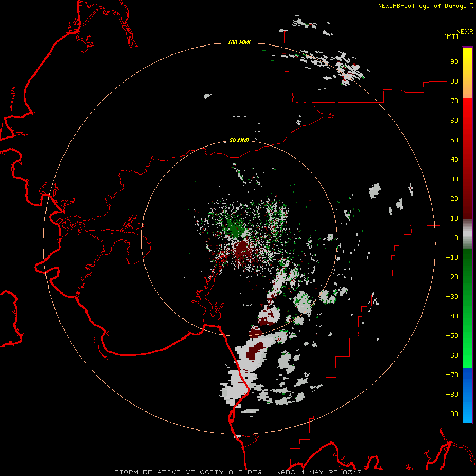Viewport: 476px width, 476px height.
Task: Click the "100 NMI" range ring label
Action: 239,42
